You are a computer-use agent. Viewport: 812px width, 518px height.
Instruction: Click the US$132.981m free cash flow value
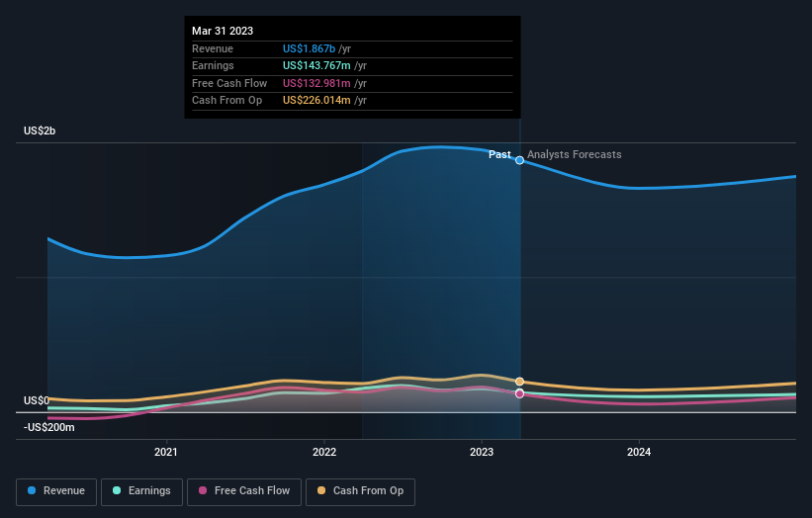(x=316, y=83)
